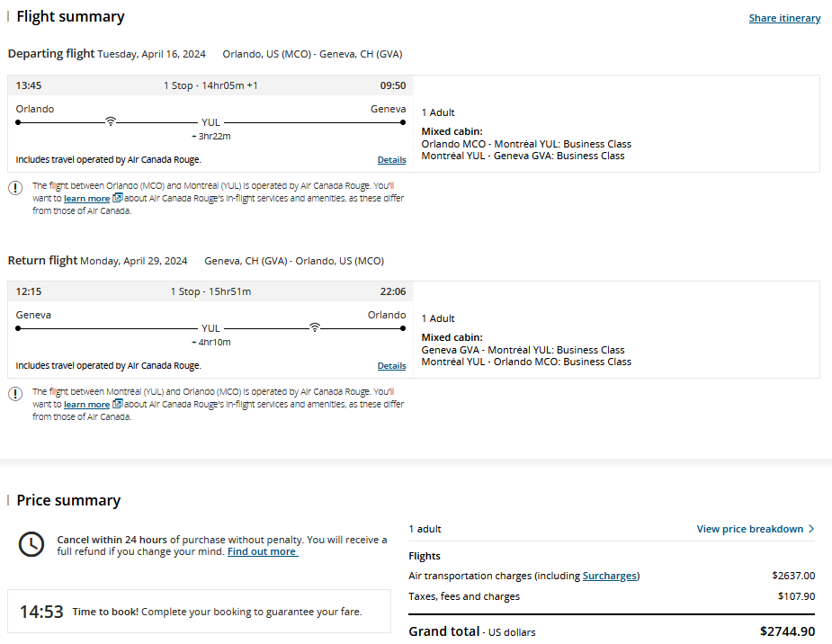The width and height of the screenshot is (832, 644).
Task: Click the info icon beside the departing flight notice
Action: [x=14, y=188]
